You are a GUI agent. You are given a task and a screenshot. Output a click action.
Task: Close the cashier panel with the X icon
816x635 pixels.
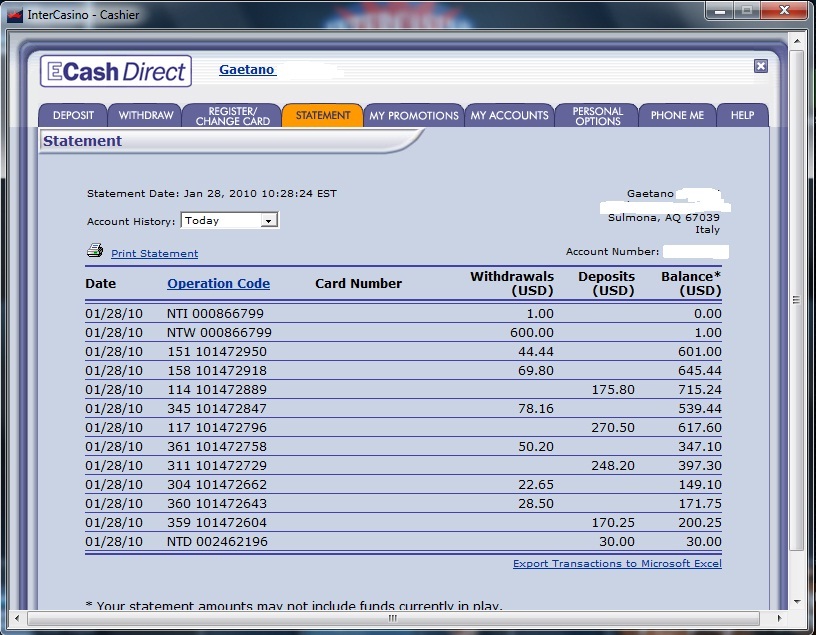coord(761,66)
